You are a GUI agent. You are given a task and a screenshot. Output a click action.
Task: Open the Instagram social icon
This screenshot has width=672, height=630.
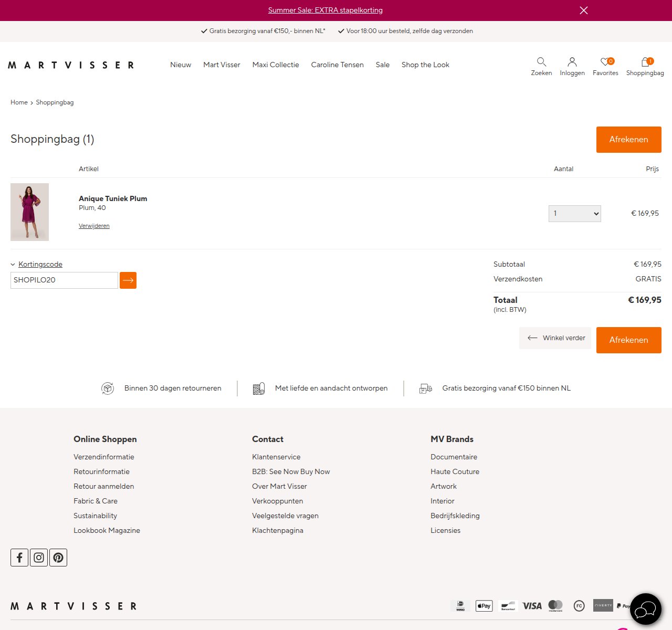point(39,558)
